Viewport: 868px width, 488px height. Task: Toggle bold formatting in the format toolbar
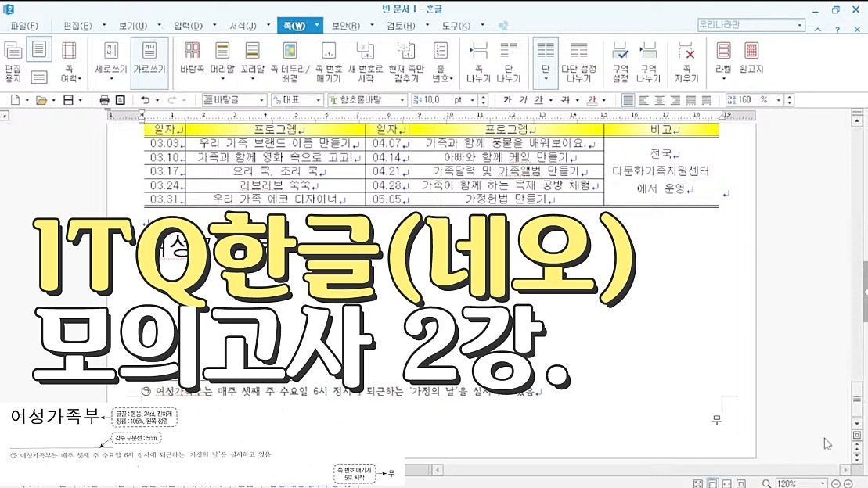tap(508, 100)
